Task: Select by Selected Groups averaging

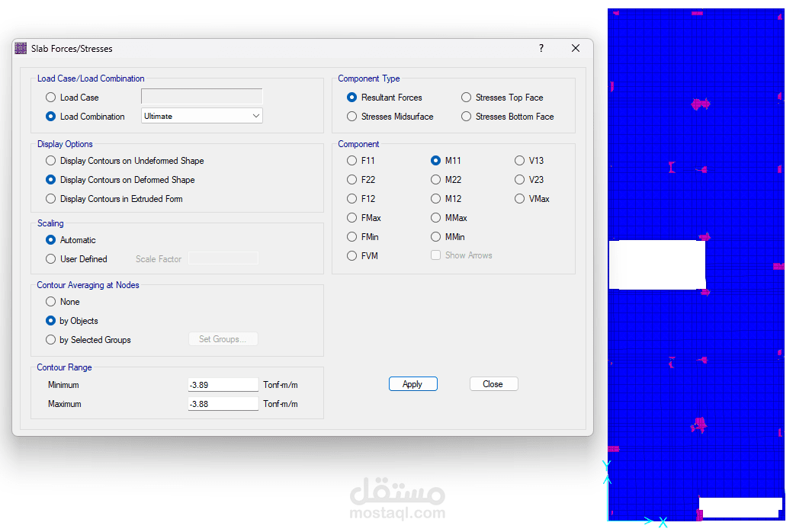Action: click(51, 340)
